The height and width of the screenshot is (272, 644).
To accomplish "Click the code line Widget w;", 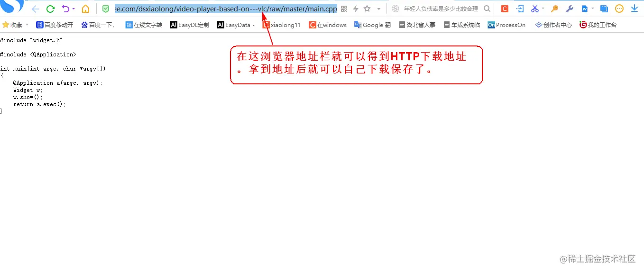I will [28, 90].
